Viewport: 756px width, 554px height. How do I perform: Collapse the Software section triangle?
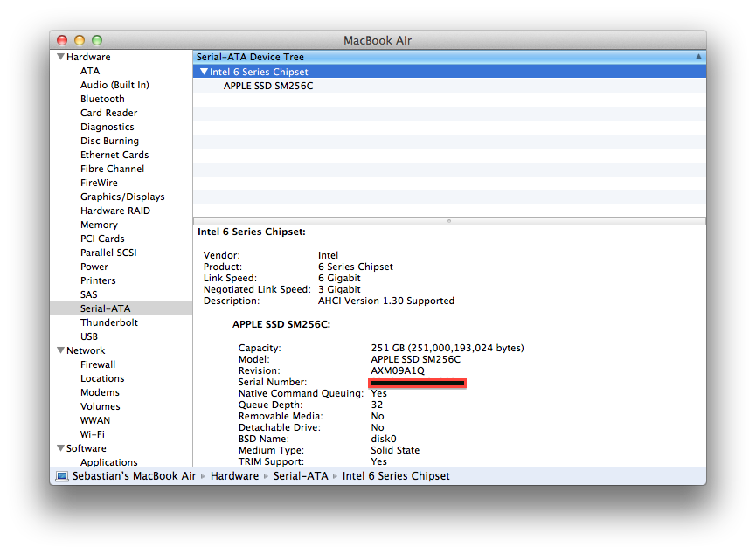61,448
